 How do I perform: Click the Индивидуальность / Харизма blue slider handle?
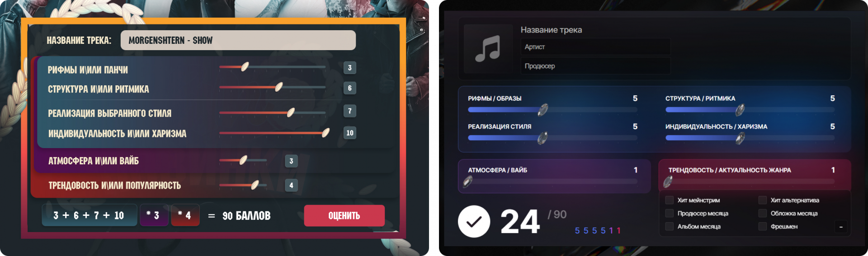[740, 138]
